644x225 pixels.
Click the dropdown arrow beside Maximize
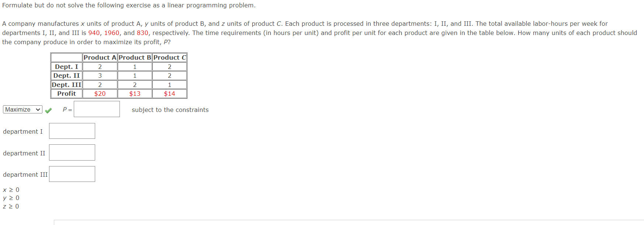38,109
